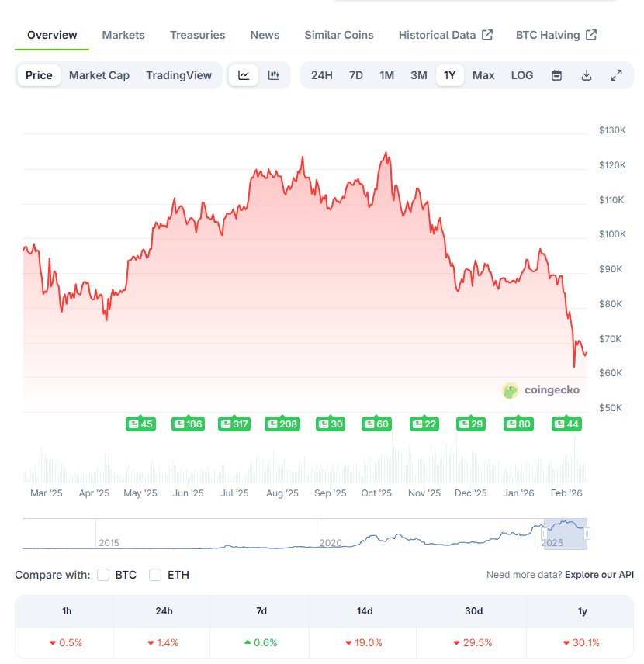Switch to candlestick chart icon
The height and width of the screenshot is (664, 644).
(273, 75)
